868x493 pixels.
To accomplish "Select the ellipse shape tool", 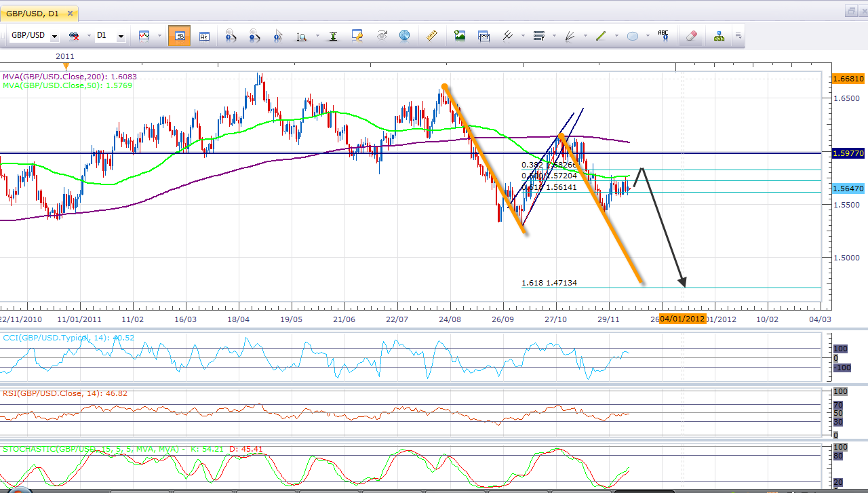I will tap(632, 36).
